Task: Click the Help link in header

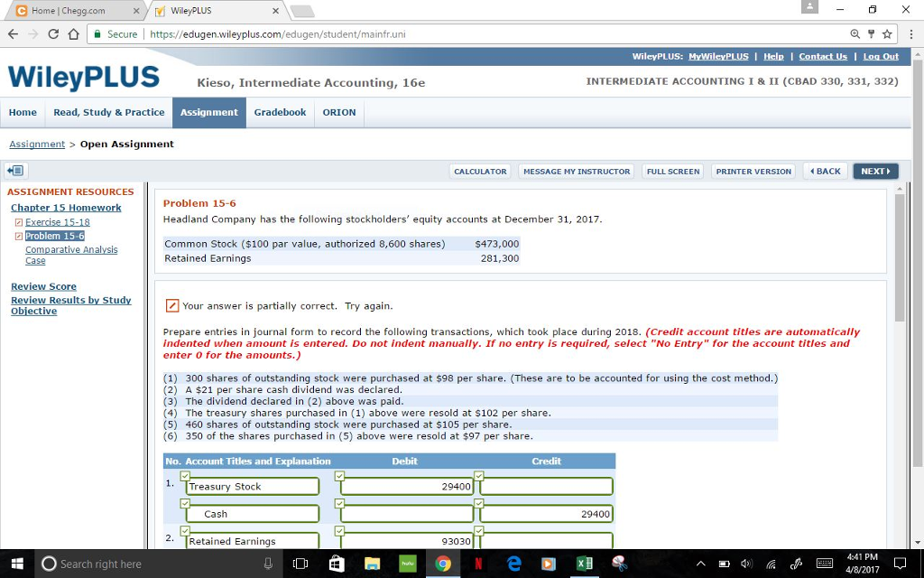Action: pos(773,57)
